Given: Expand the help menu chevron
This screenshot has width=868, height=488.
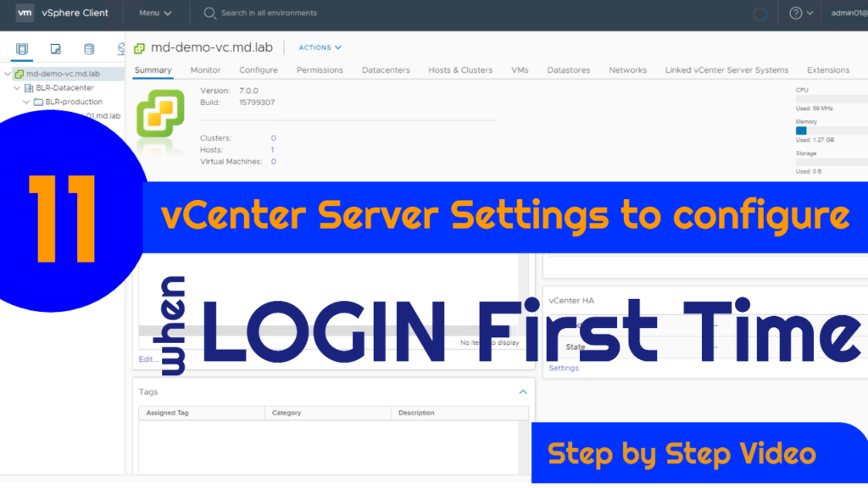Looking at the screenshot, I should click(810, 13).
